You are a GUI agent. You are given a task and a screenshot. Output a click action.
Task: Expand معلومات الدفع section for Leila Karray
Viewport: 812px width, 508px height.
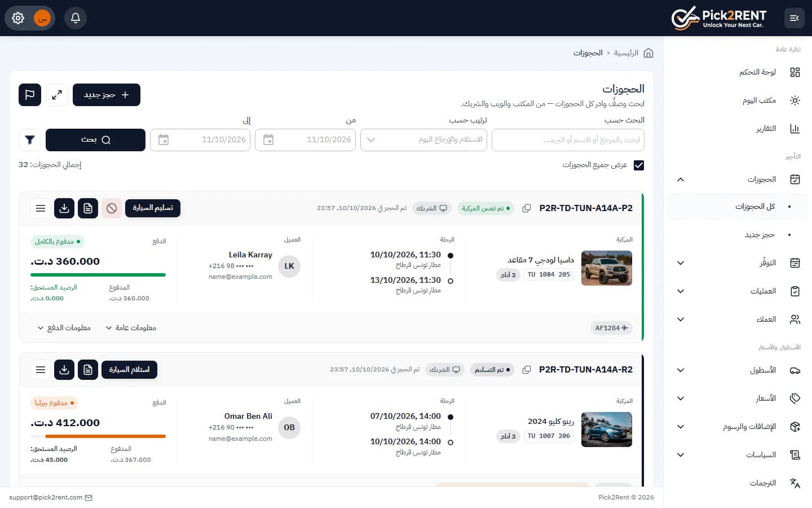[x=64, y=328]
